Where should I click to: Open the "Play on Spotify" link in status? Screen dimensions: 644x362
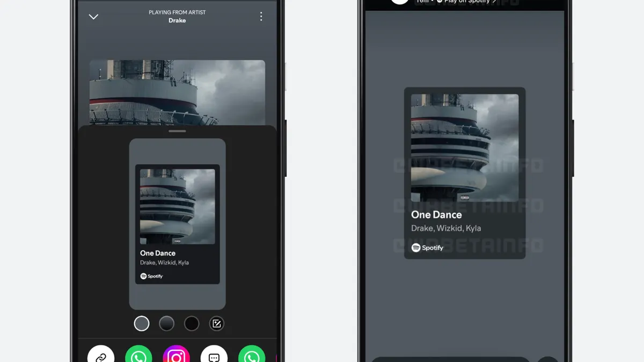click(466, 2)
